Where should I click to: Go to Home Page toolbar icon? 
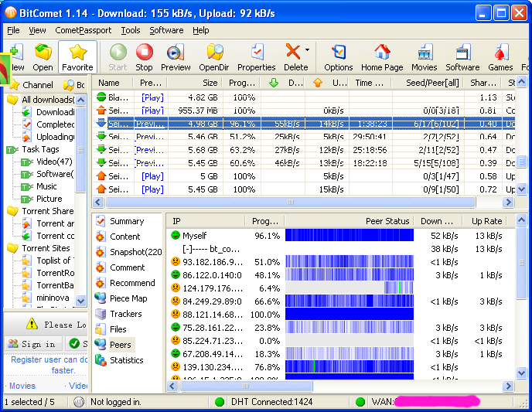pos(382,57)
